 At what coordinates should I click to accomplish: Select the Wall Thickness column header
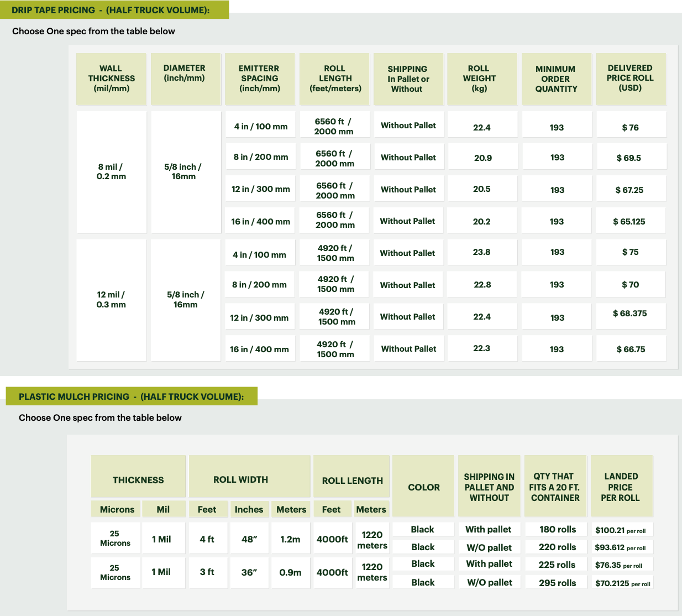[111, 79]
